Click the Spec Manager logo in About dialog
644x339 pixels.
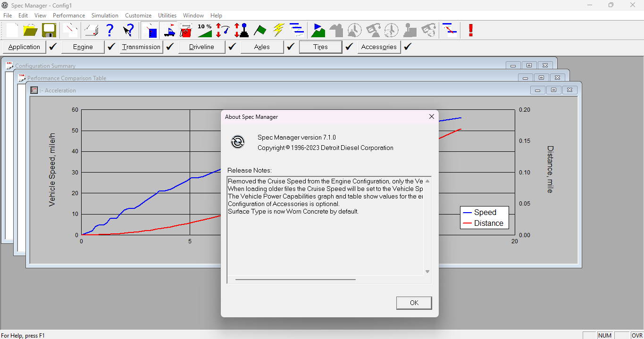point(238,142)
